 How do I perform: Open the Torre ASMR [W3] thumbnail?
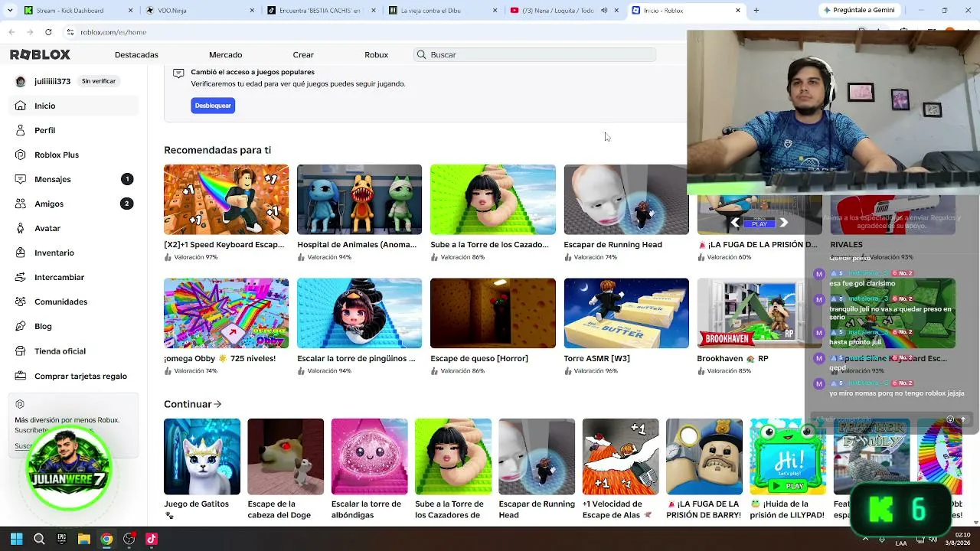626,313
